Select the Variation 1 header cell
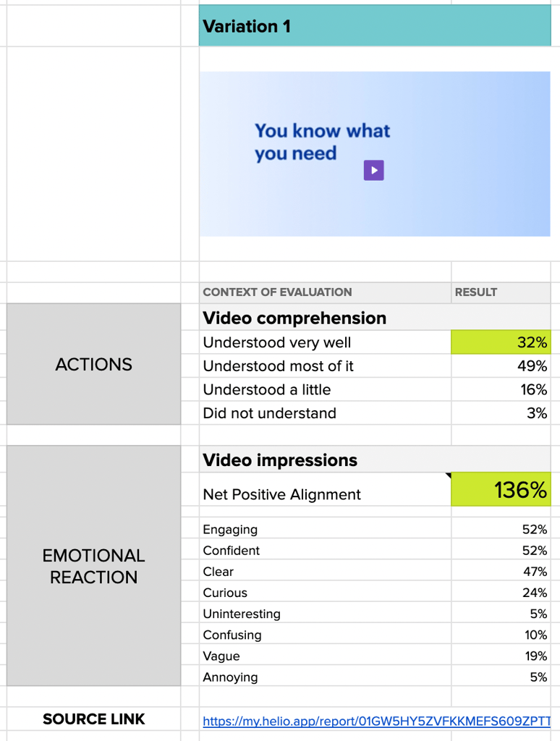The image size is (560, 741). 375,25
